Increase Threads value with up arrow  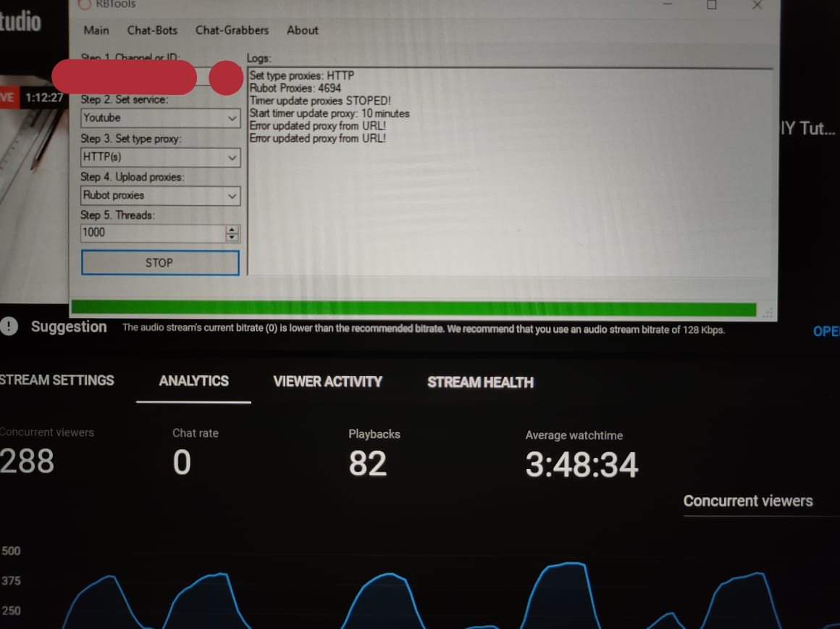point(232,229)
